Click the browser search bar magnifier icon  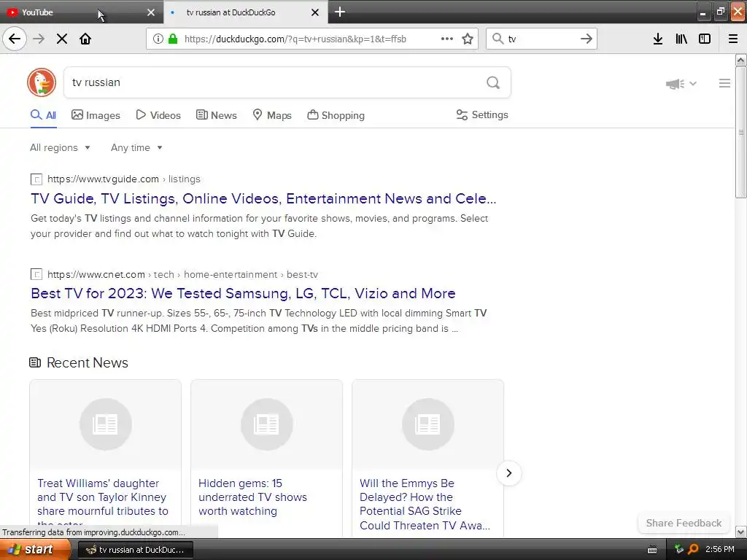pos(498,39)
